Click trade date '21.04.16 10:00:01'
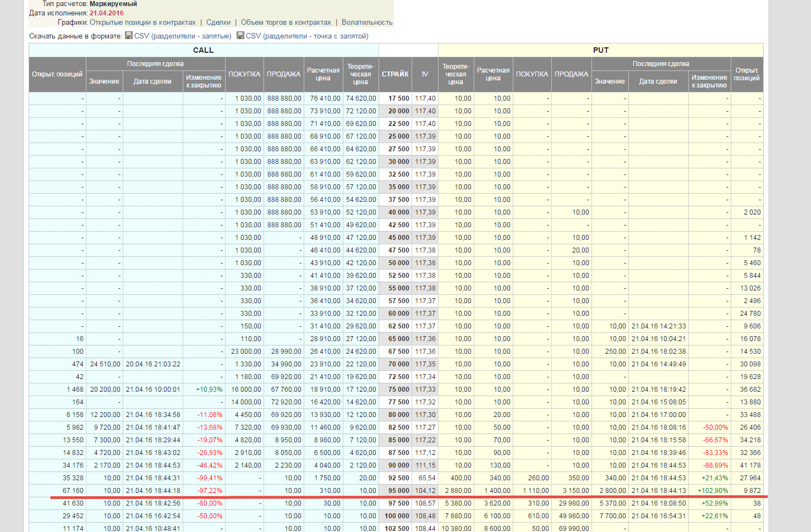This screenshot has height=532, width=811. click(153, 390)
